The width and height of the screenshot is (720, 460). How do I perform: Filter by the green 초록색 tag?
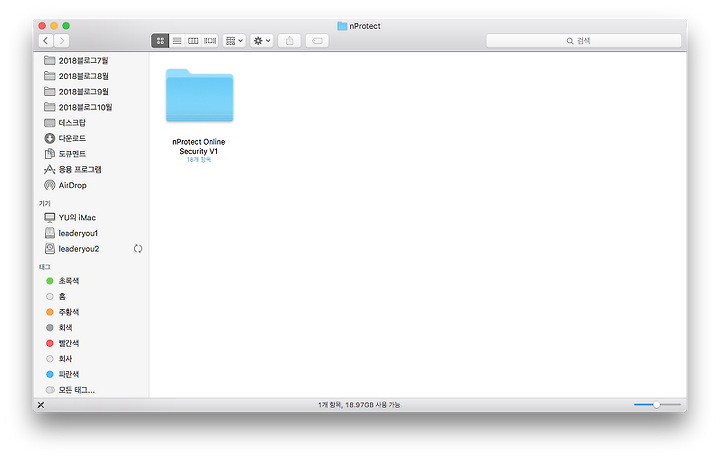[x=92, y=281]
